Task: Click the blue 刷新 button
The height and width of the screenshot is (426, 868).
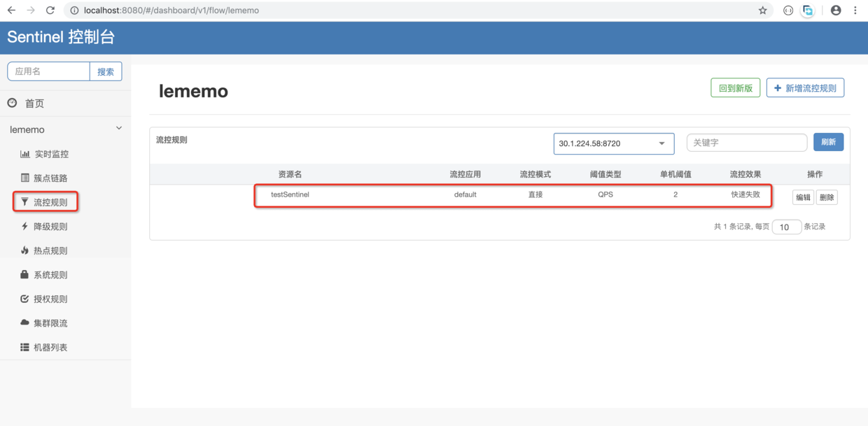Action: click(828, 142)
